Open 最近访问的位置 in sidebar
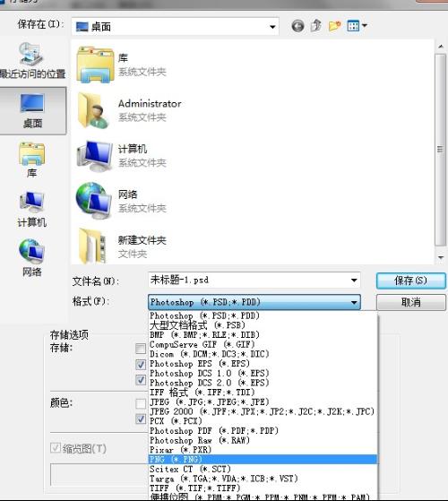448x501 pixels. click(x=32, y=61)
